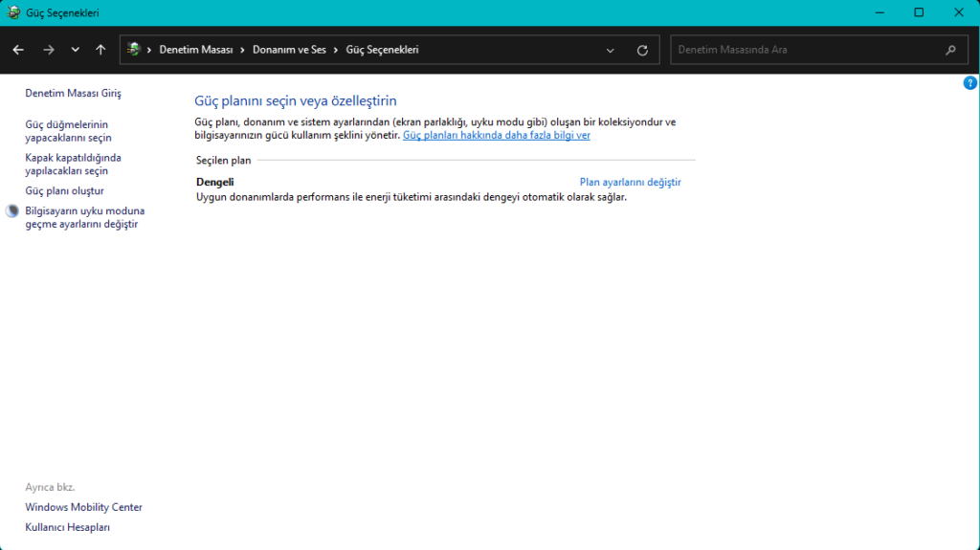Open help via the blue question mark

click(969, 83)
